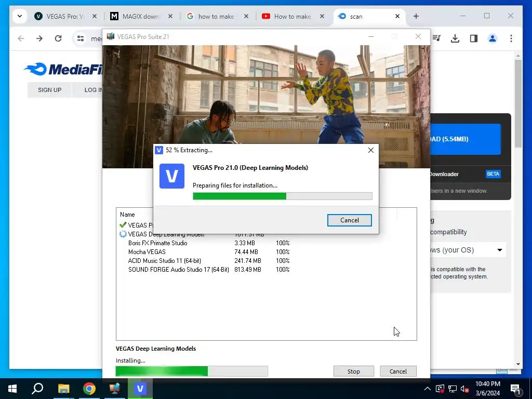The height and width of the screenshot is (399, 532).
Task: Switch to the YouTube 'How to make' tab
Action: [292, 16]
